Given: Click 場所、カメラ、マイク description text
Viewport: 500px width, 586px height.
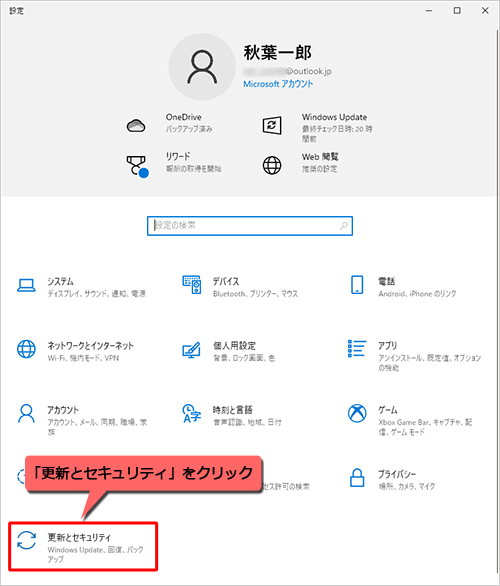Looking at the screenshot, I should [407, 487].
